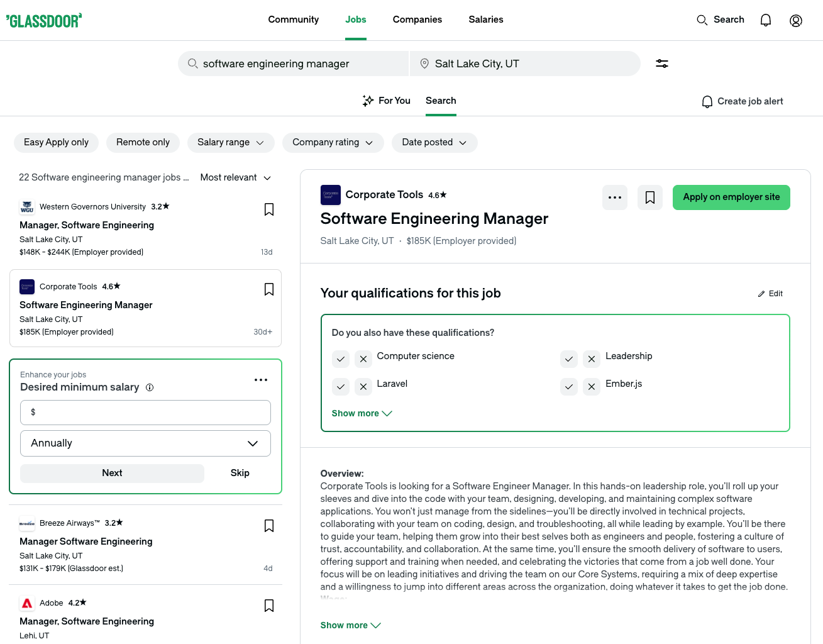This screenshot has height=644, width=823.
Task: Show more of the job Overview description
Action: point(350,625)
